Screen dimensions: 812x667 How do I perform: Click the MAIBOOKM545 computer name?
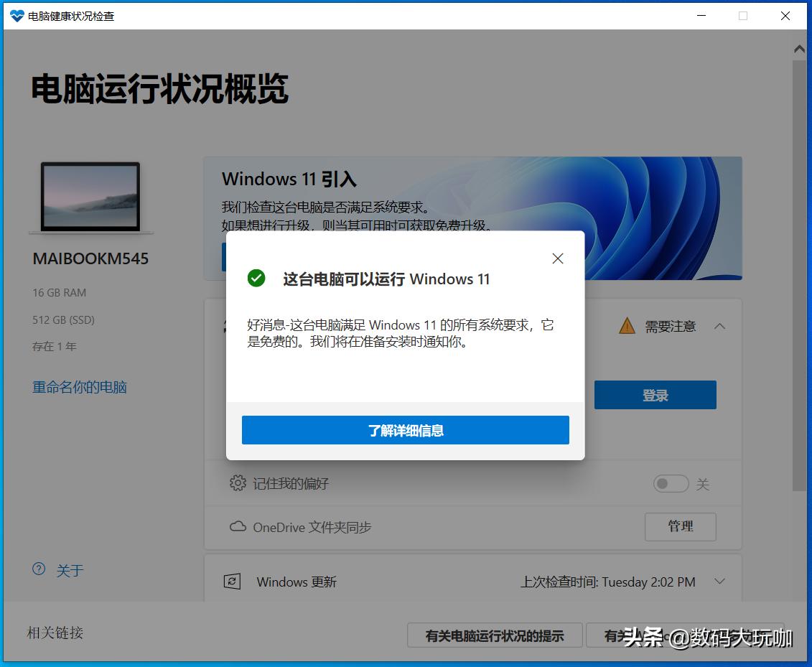90,258
